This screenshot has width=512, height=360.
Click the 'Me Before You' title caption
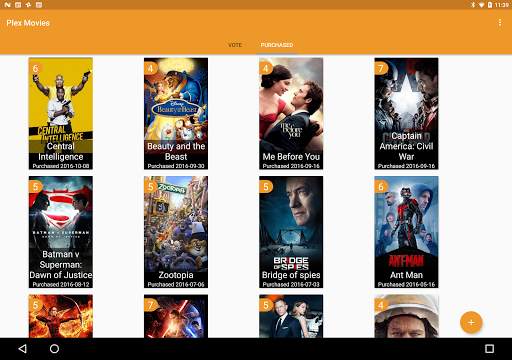point(291,156)
